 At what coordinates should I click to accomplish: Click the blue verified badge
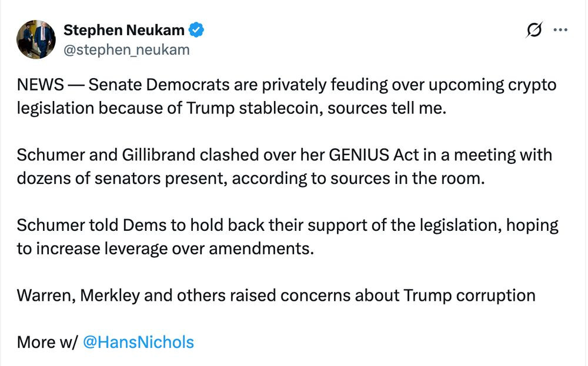click(x=196, y=30)
